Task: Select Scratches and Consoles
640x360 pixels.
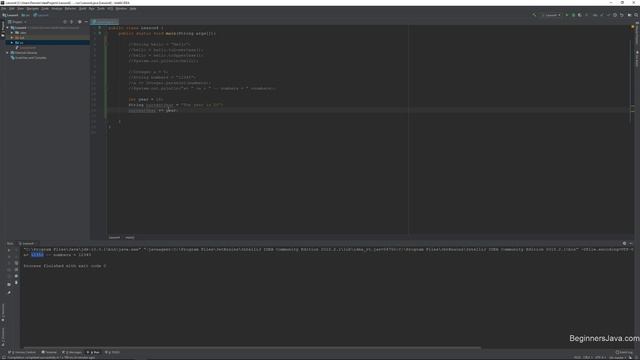Action: pos(29,58)
